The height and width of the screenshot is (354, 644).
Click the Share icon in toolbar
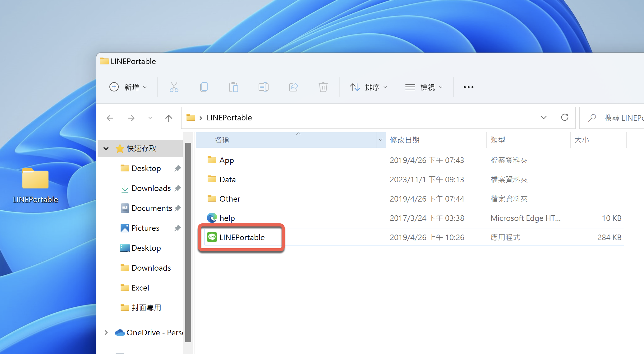pyautogui.click(x=293, y=87)
